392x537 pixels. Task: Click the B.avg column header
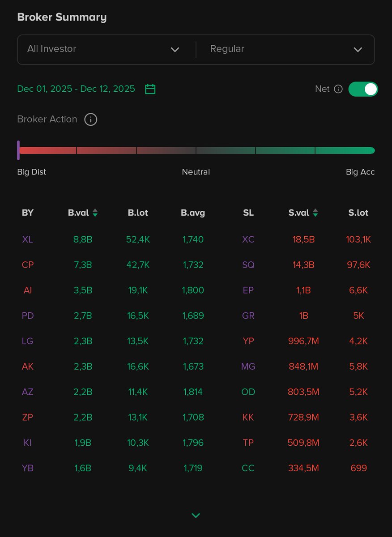(193, 213)
